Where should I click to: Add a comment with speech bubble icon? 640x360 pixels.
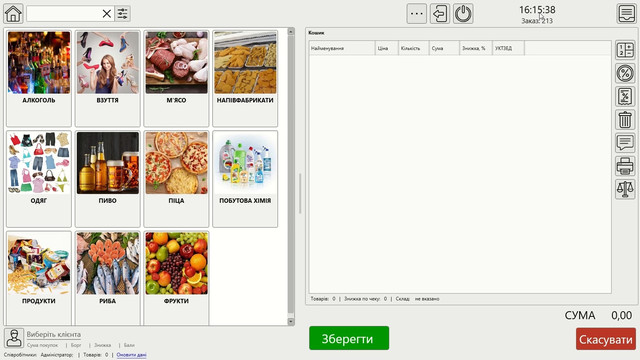click(625, 143)
